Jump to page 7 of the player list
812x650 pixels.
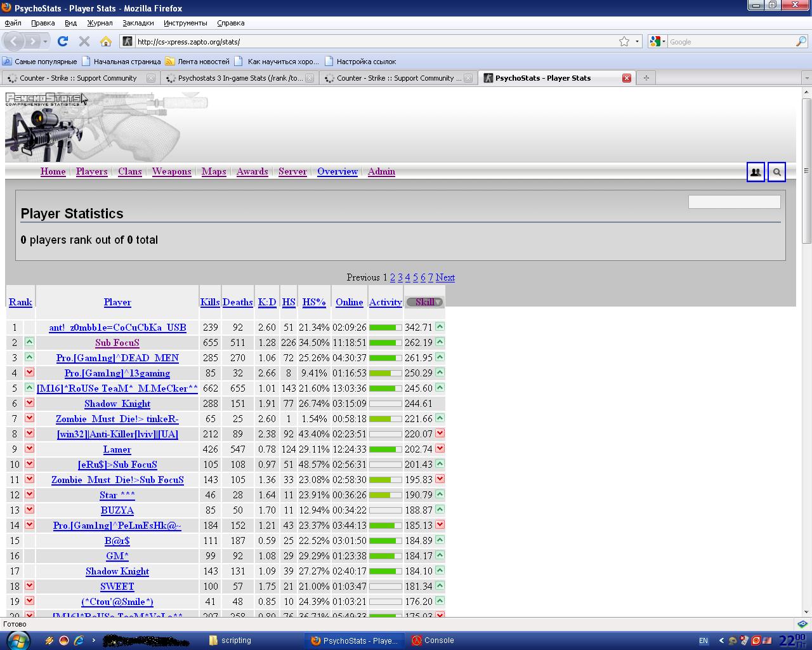tap(430, 277)
